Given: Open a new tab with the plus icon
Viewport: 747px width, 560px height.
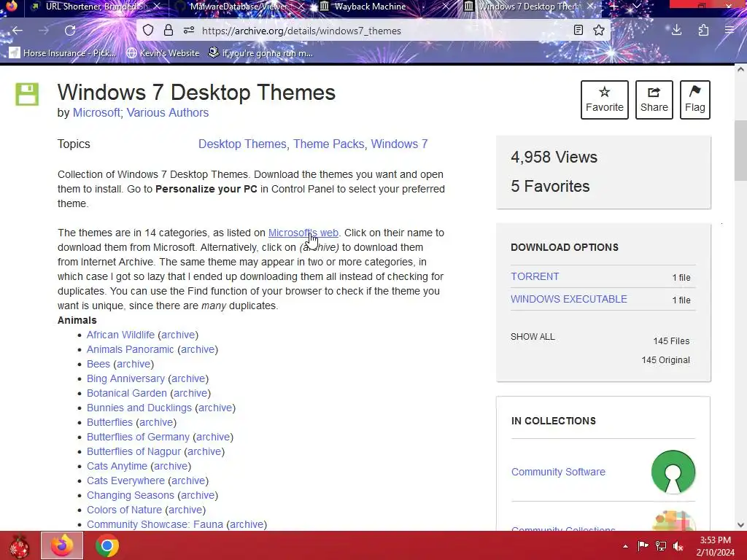Looking at the screenshot, I should (614, 6).
